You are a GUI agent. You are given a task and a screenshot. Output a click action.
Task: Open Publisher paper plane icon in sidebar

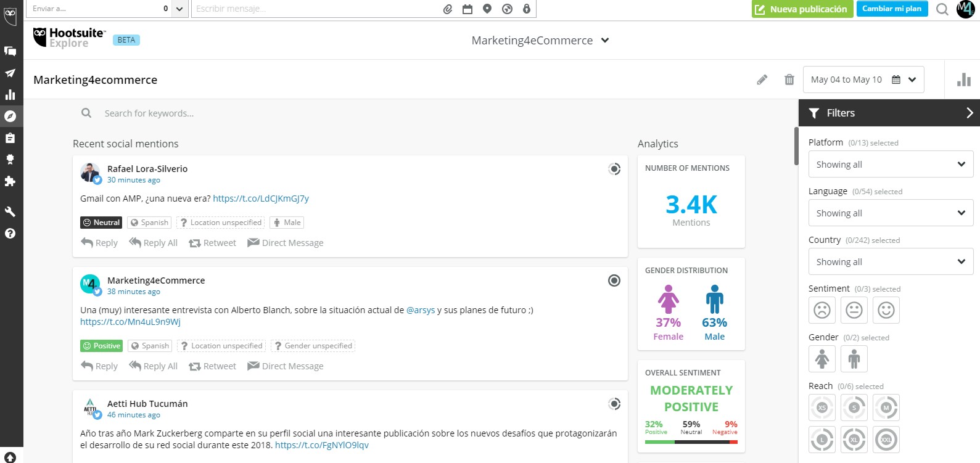[x=10, y=73]
